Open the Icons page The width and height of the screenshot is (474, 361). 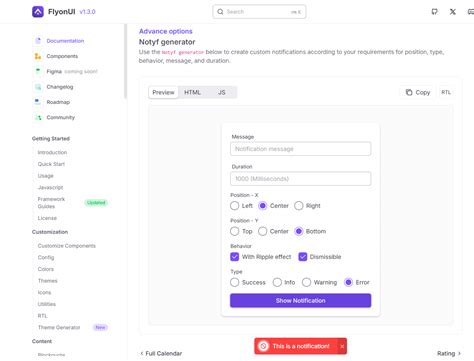click(x=44, y=292)
